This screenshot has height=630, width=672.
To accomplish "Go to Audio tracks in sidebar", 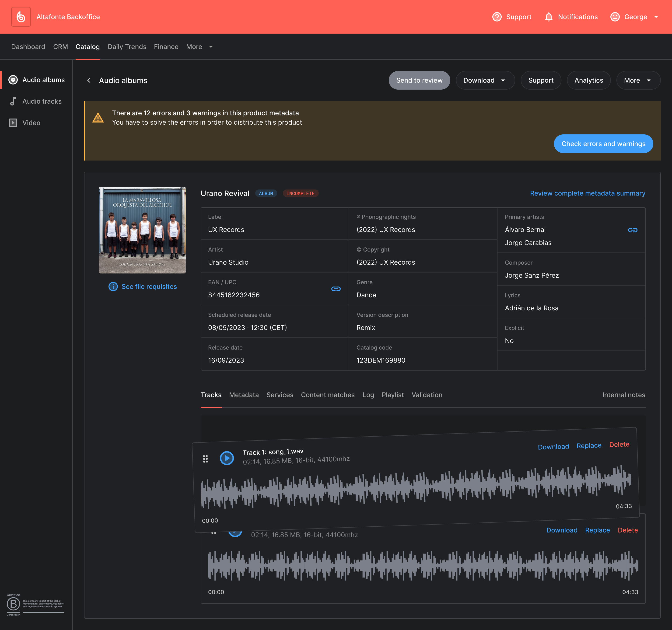I will [42, 101].
